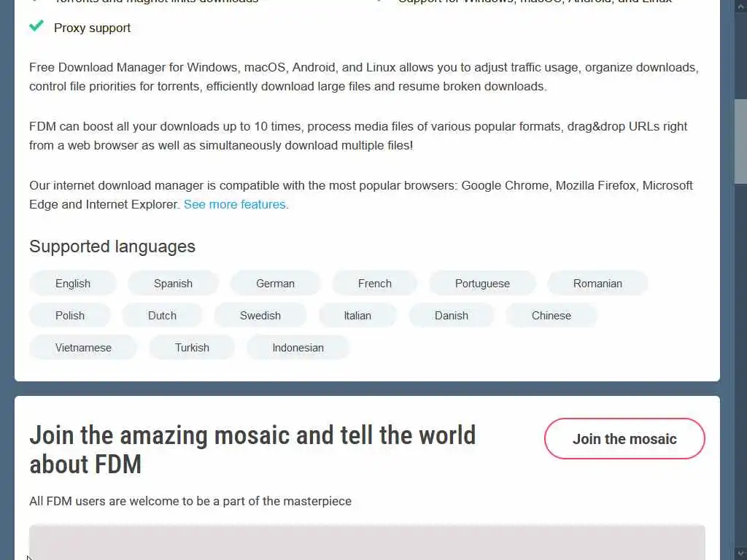Image resolution: width=747 pixels, height=560 pixels.
Task: Click the 'FDM can boost all your downloads' paragraph
Action: coord(358,136)
